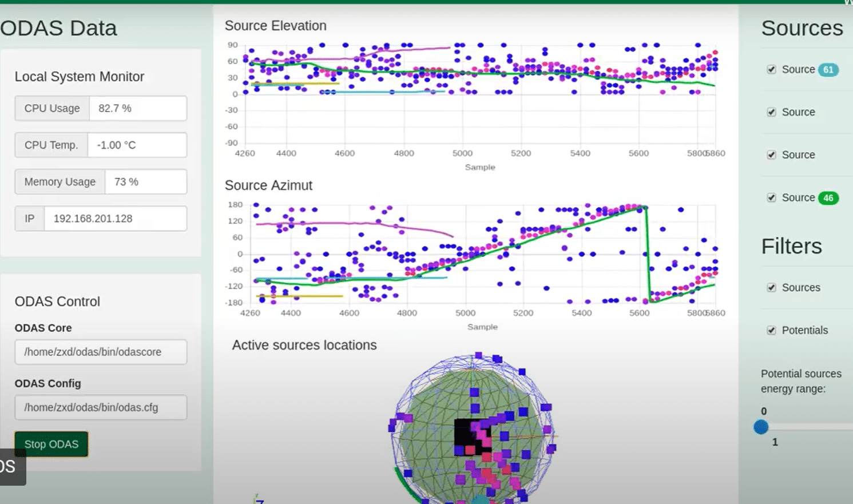The width and height of the screenshot is (853, 504).
Task: Toggle the Potentials filter checkbox
Action: click(771, 331)
